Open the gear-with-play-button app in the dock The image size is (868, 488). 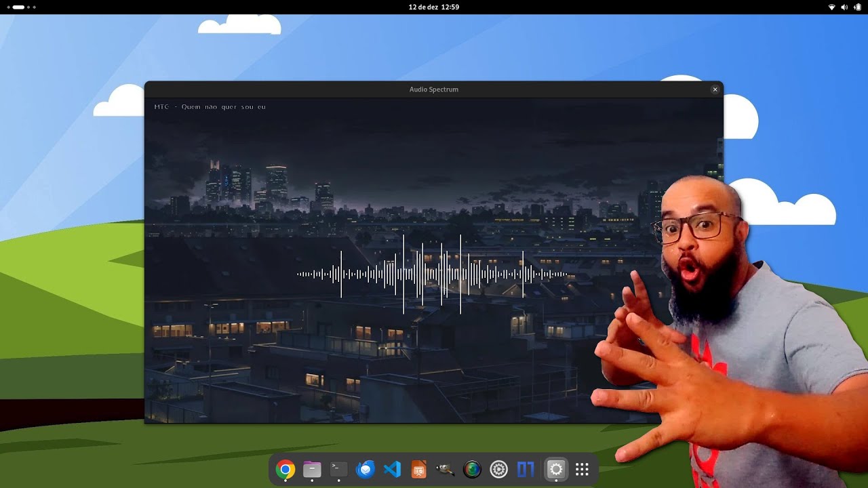click(499, 470)
